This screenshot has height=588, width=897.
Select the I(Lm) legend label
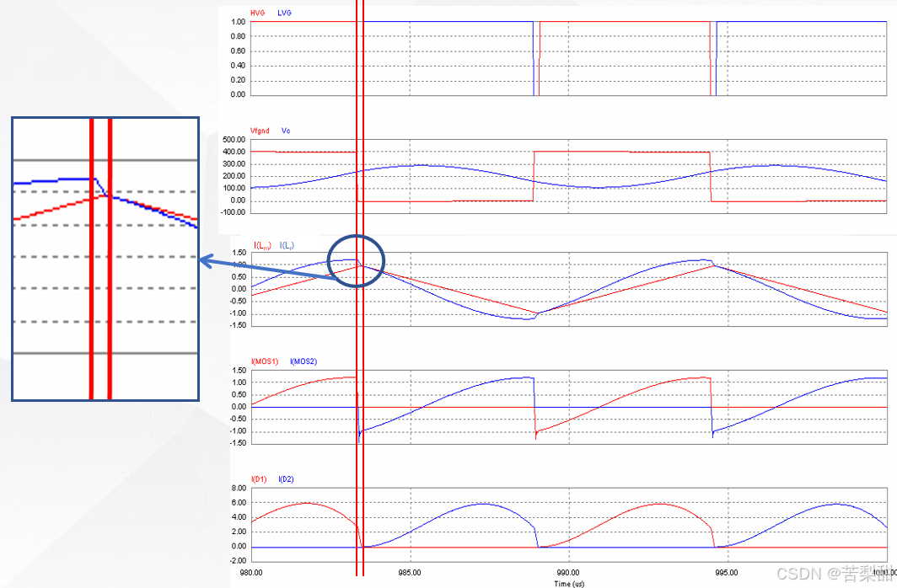point(262,246)
